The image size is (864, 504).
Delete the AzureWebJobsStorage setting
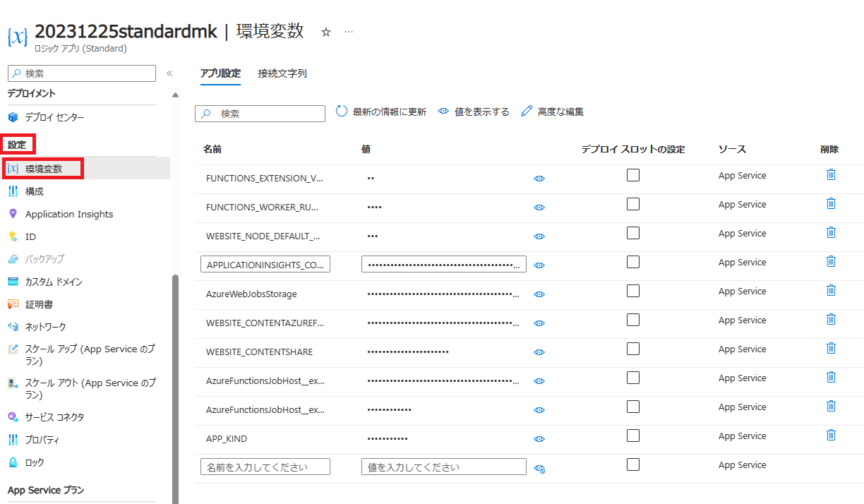point(831,290)
